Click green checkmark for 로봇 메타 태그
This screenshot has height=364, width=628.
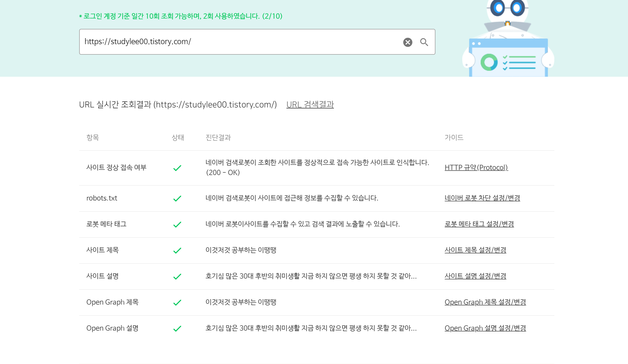coord(177,224)
